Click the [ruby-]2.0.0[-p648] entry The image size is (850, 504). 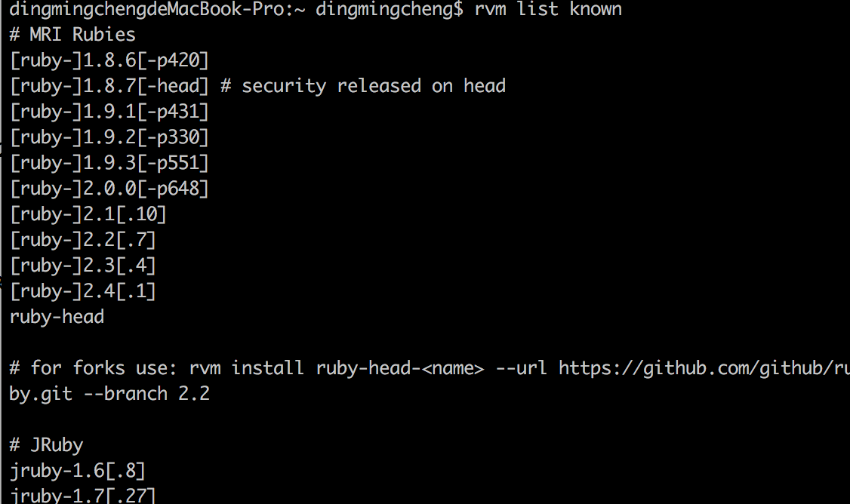click(x=109, y=189)
